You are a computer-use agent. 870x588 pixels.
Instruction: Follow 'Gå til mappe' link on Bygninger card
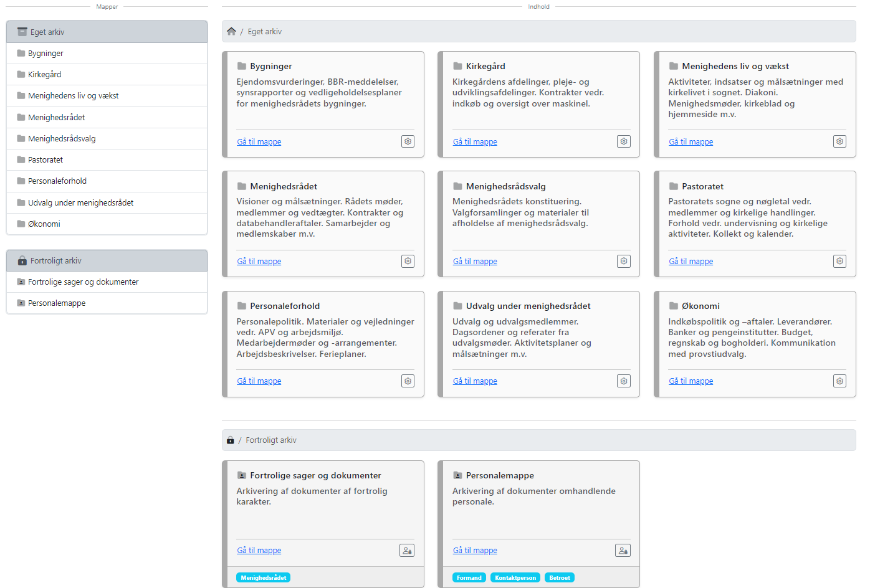(259, 142)
